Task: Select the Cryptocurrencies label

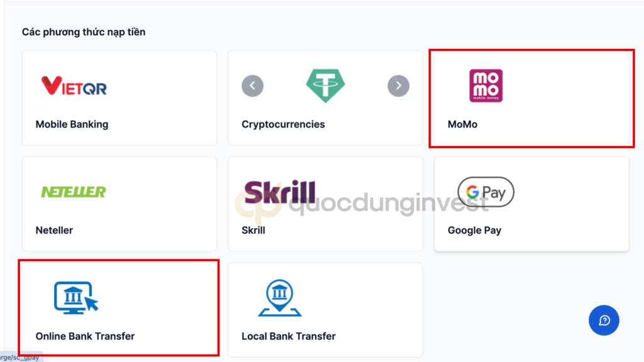Action: click(283, 124)
